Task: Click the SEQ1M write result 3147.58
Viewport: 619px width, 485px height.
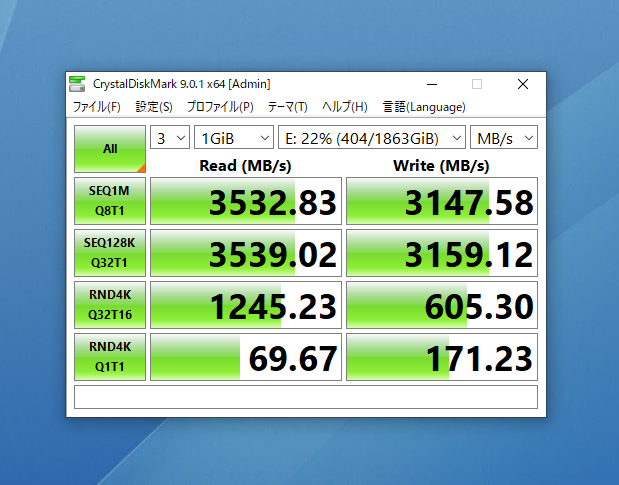Action: (442, 201)
